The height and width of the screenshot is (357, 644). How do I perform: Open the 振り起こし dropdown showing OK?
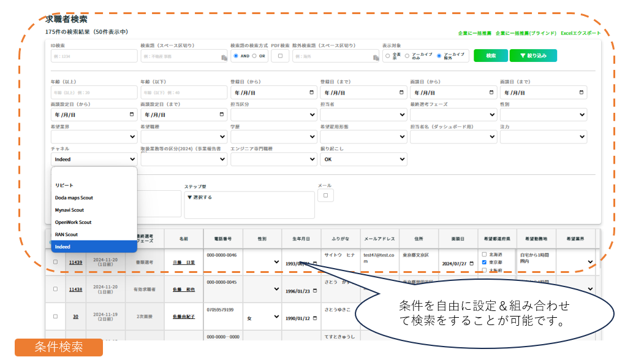363,159
